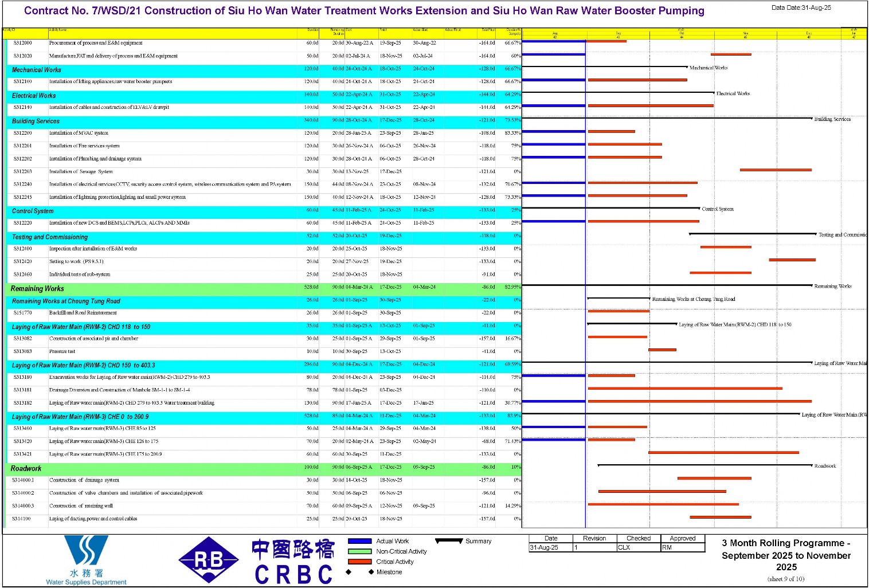Image resolution: width=869 pixels, height=588 pixels.
Task: Click the 'Building Services' label in the Gantt chart
Action: coord(832,119)
